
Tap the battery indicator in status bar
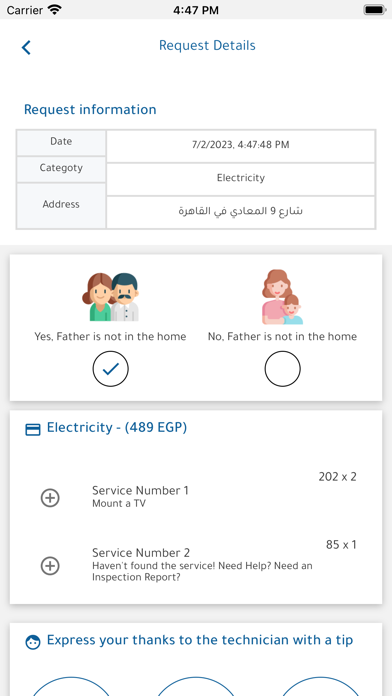tap(375, 9)
